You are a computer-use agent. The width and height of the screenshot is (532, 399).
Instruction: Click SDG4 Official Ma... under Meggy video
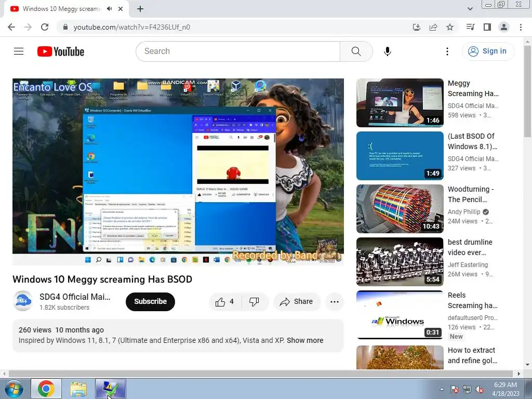[x=473, y=106]
